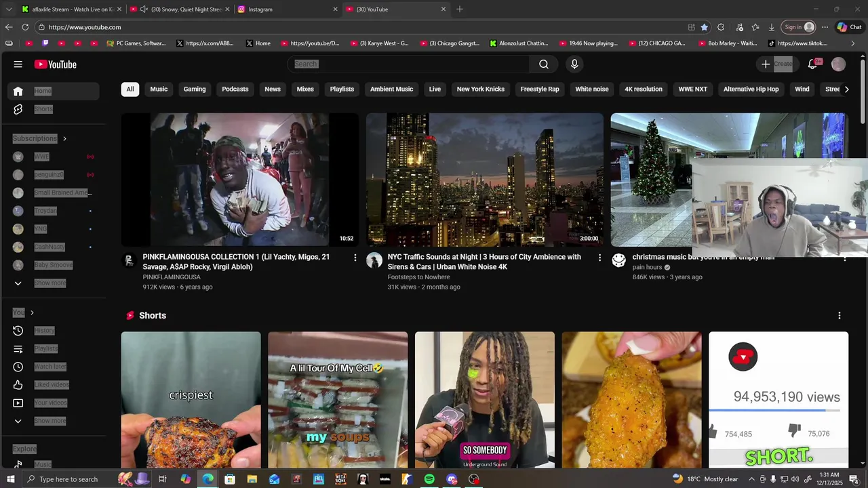Open the 'crispiest' Short thumbnail
The height and width of the screenshot is (488, 868).
191,400
